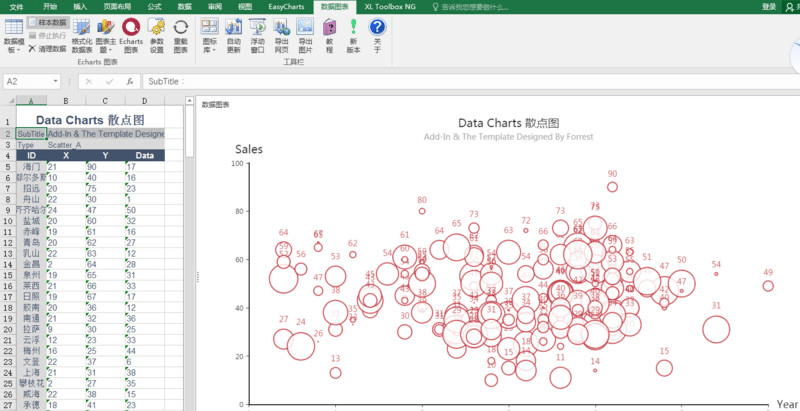Switch to the XL Toolbox NG tab
This screenshot has height=411, width=800.
click(x=390, y=7)
